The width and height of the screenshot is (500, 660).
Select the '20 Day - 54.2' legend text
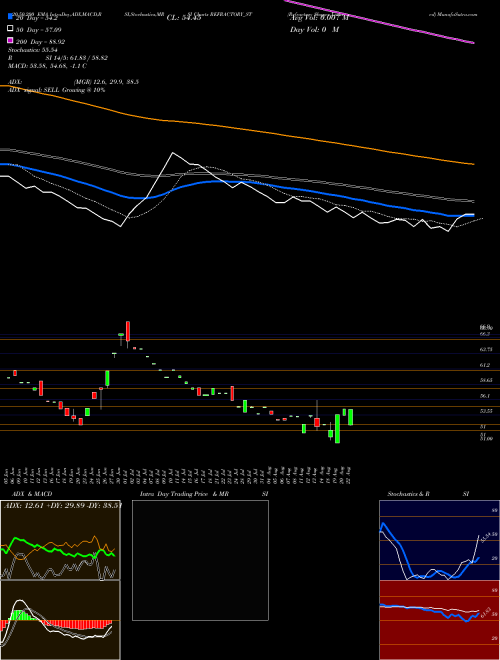(x=39, y=18)
